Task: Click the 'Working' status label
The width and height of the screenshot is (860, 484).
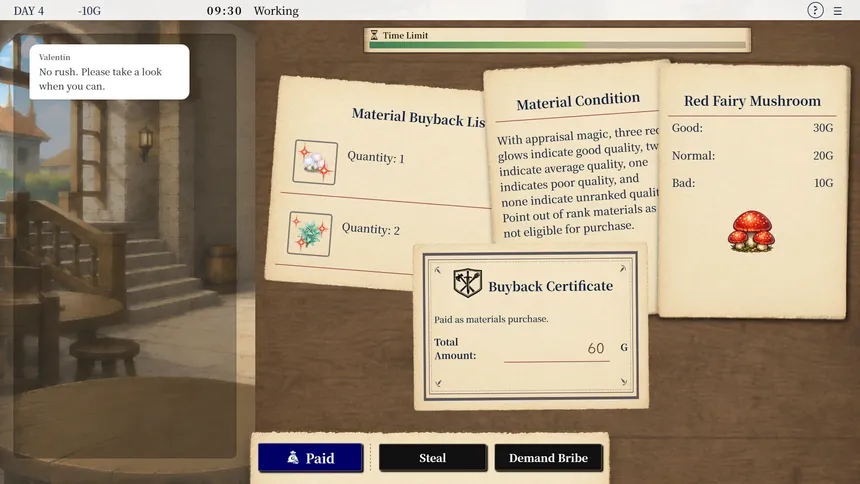Action: click(x=276, y=11)
